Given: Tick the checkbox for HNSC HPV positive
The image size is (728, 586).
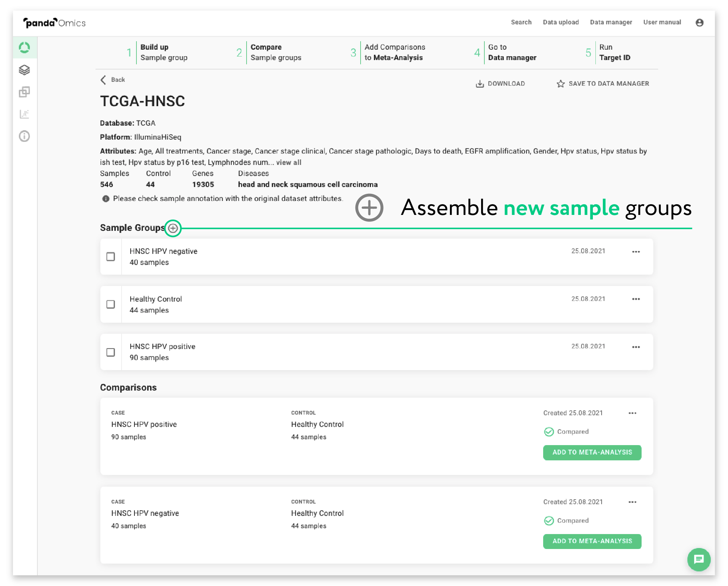Looking at the screenshot, I should 110,352.
